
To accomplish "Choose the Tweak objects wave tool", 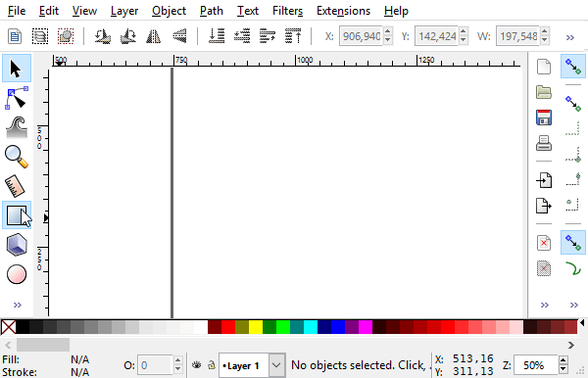I will coord(17,127).
